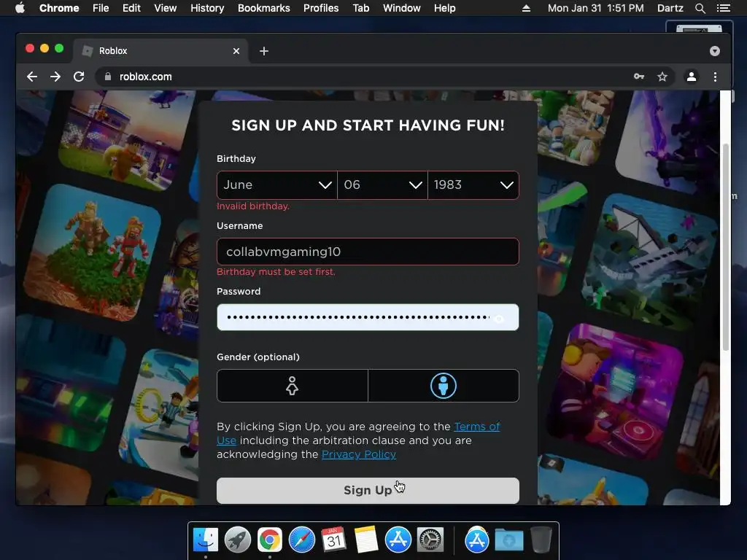Open Chrome's three-dot menu
747x560 pixels.
[715, 77]
